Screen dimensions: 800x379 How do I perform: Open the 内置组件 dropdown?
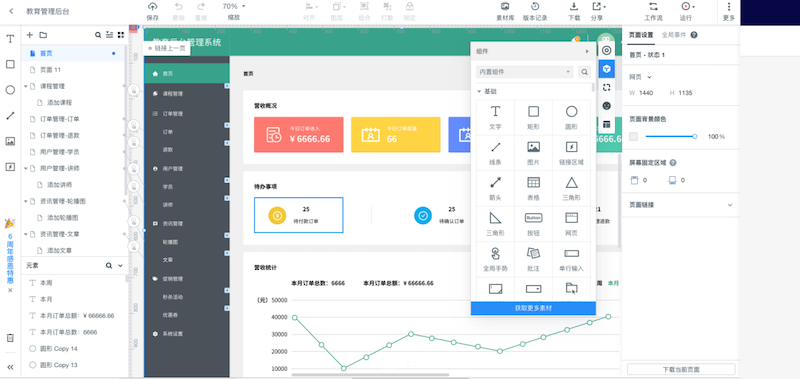tap(524, 72)
